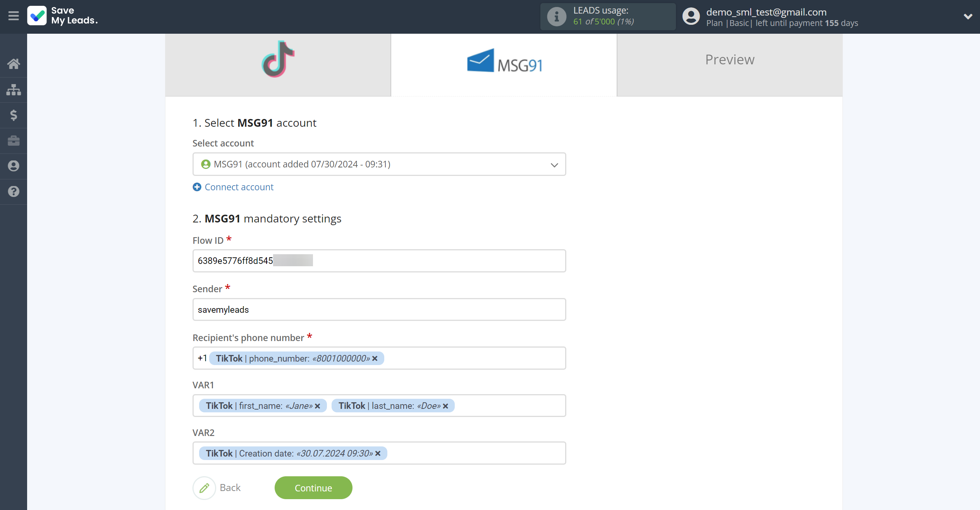The width and height of the screenshot is (980, 510).
Task: Click the Recipient's phone number field
Action: point(379,358)
